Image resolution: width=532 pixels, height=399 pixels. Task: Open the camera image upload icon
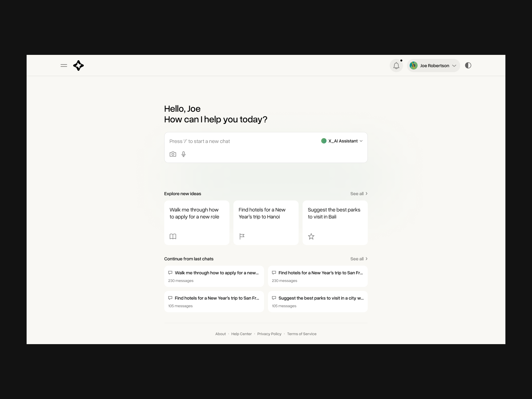tap(173, 154)
